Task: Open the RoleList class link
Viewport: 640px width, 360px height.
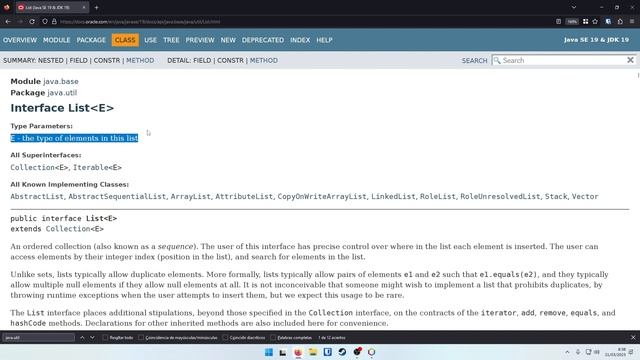Action: 437,196
